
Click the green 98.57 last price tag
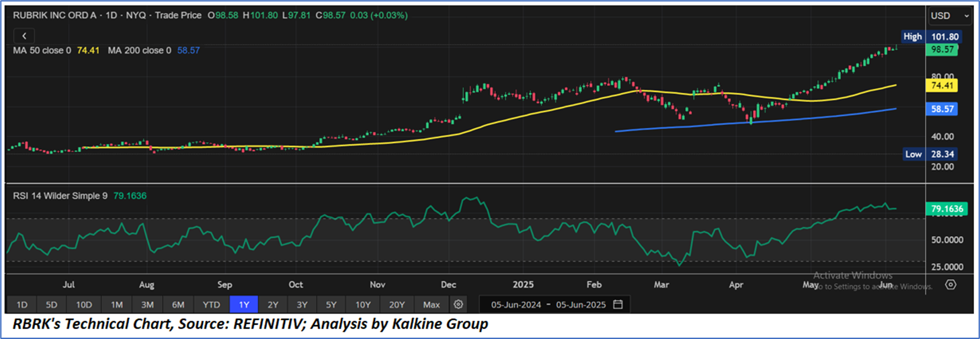[941, 50]
